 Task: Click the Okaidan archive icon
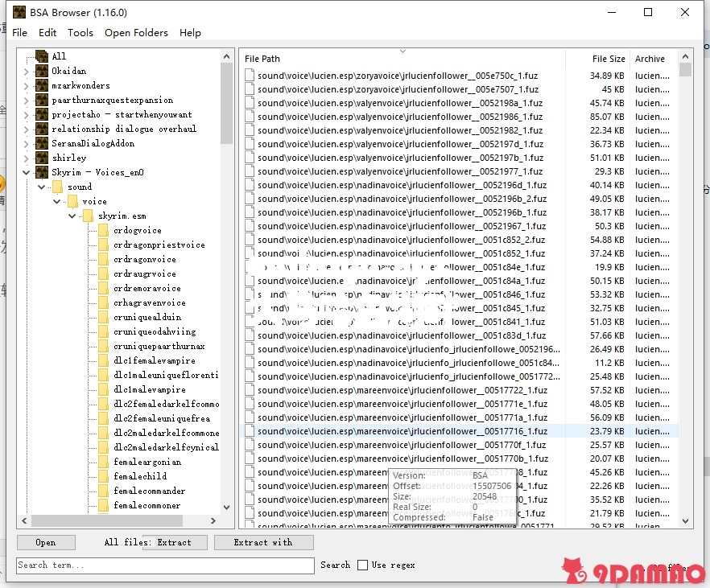click(42, 71)
